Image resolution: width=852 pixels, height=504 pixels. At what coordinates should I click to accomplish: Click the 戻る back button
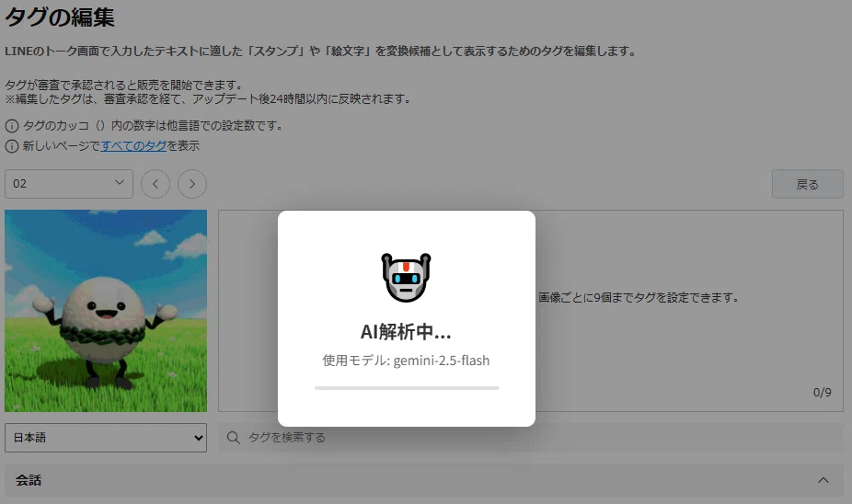(x=808, y=184)
